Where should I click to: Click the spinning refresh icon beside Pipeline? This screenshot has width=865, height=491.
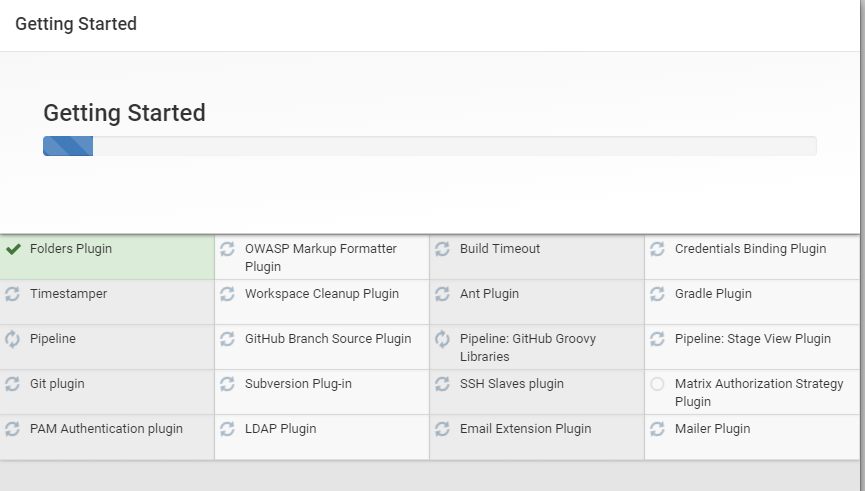coord(13,339)
